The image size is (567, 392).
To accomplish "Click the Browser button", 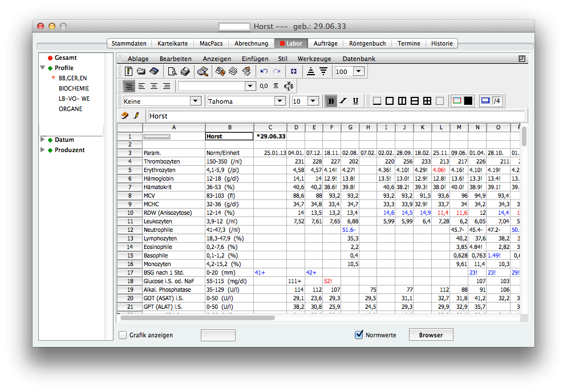I will [431, 335].
